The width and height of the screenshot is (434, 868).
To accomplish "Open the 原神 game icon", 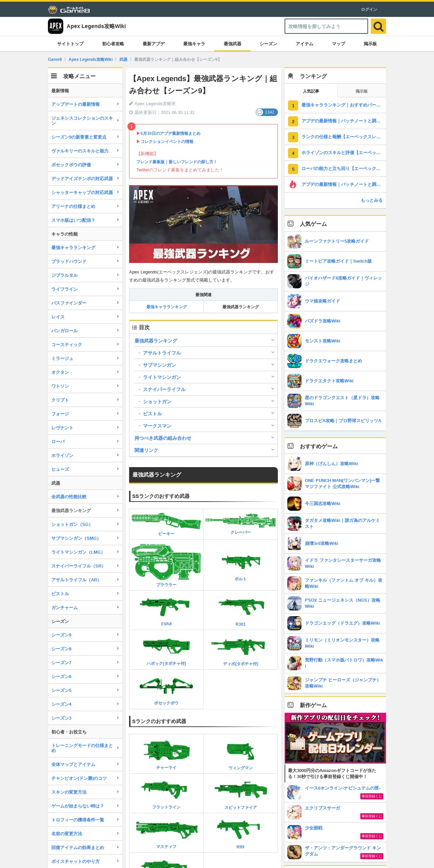I will 294,464.
